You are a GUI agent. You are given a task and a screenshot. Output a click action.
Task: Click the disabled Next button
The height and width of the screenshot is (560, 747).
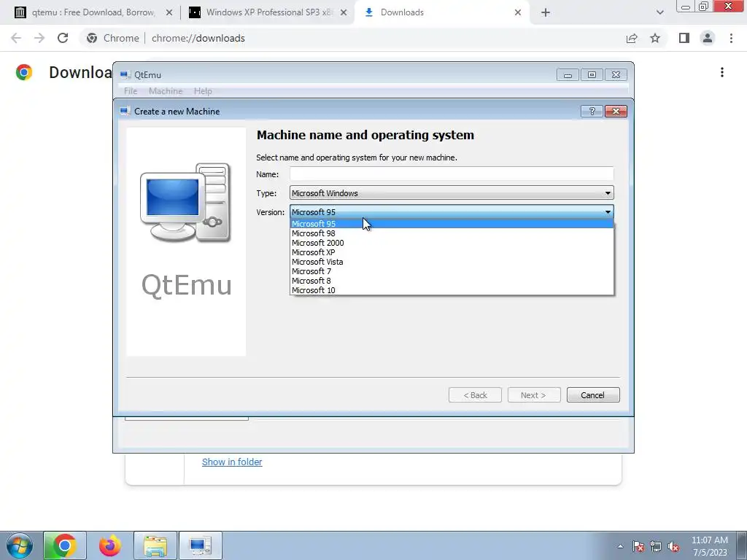[534, 394]
